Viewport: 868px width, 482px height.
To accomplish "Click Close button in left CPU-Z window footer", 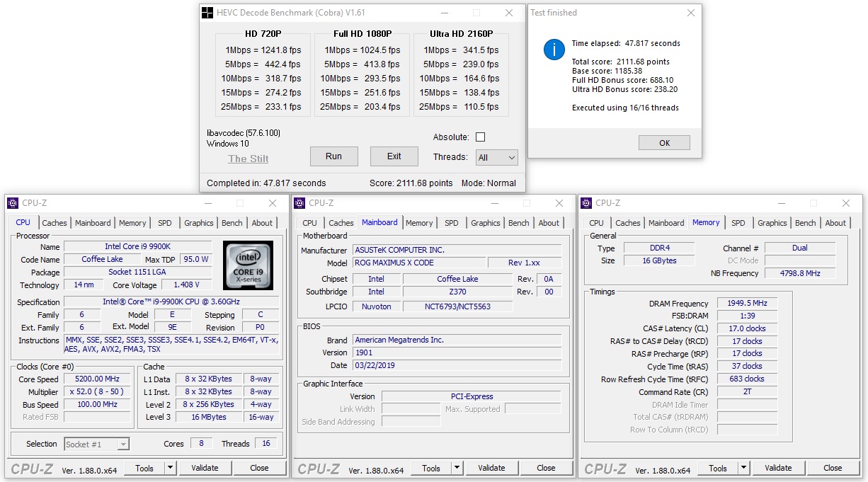I will point(259,468).
